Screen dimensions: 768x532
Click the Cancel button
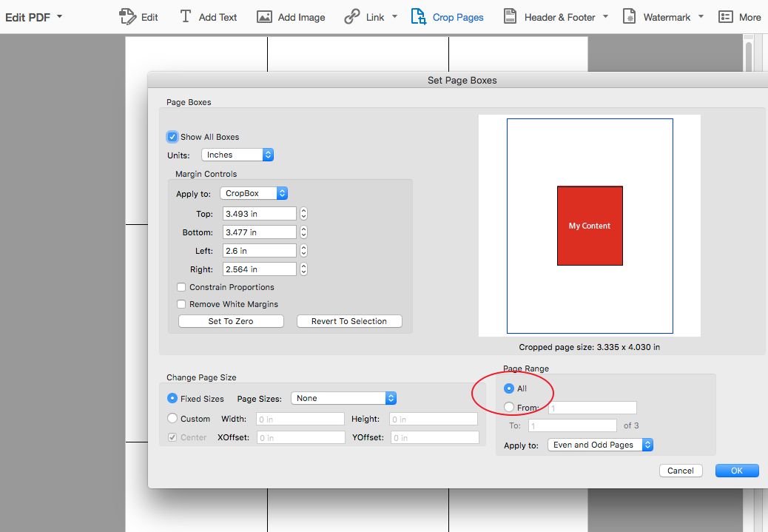681,471
